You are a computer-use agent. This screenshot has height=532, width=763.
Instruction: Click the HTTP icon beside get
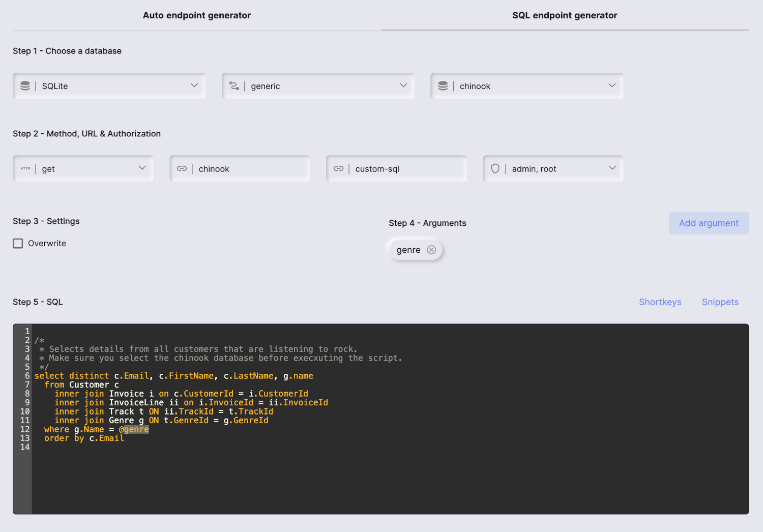[25, 168]
